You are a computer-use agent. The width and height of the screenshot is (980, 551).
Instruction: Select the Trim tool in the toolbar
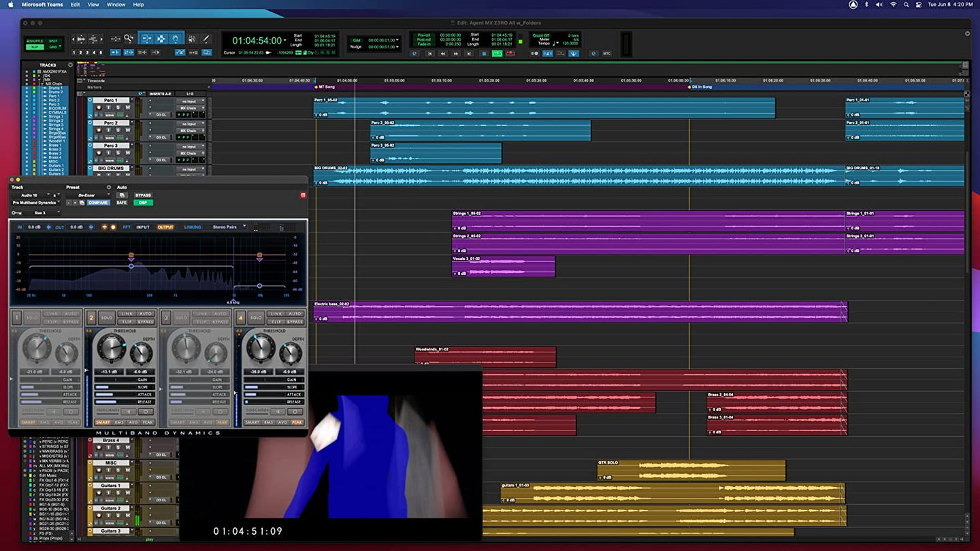pos(146,39)
